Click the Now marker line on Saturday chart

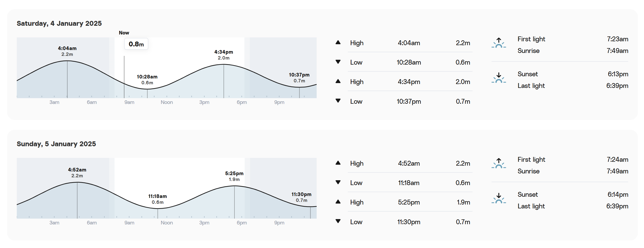tap(124, 77)
